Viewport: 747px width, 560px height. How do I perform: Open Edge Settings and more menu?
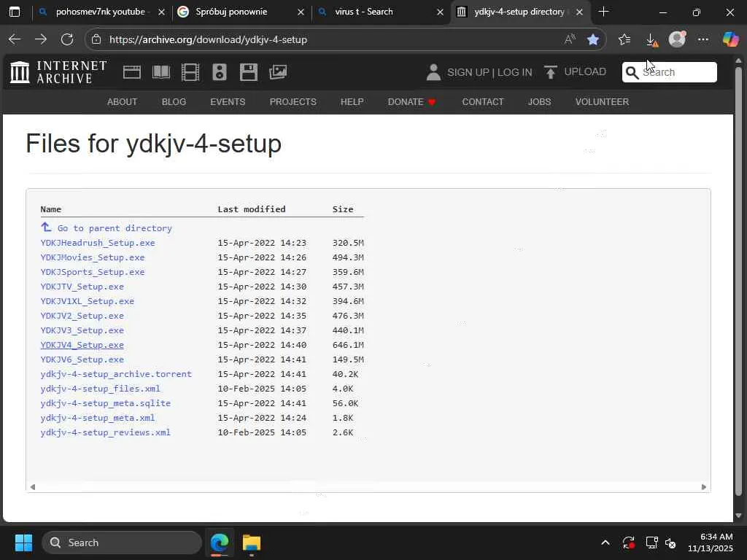pyautogui.click(x=703, y=39)
